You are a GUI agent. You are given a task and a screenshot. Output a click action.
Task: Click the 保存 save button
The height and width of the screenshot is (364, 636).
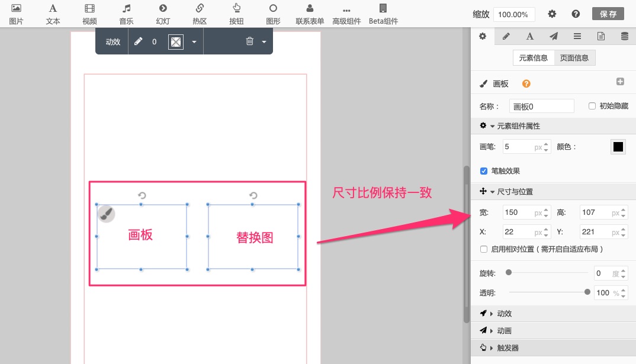point(608,14)
